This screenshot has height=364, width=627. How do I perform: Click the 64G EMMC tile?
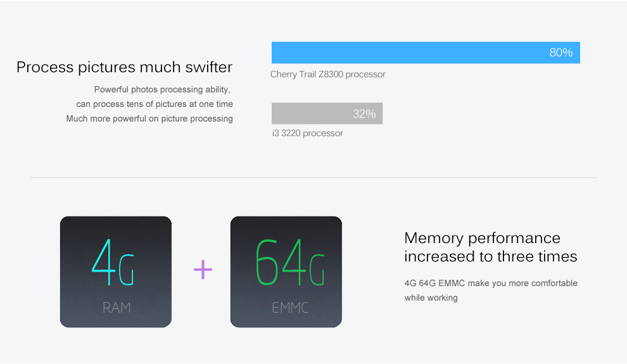286,272
